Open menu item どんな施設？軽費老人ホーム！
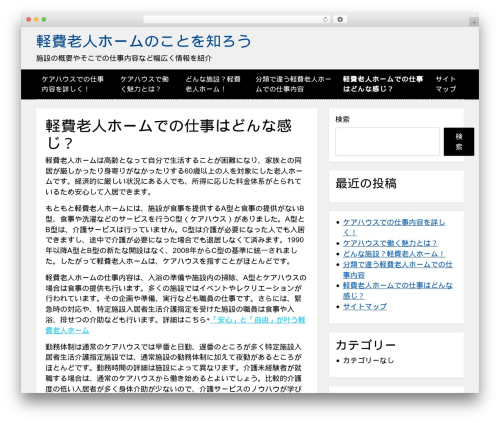 (x=213, y=84)
